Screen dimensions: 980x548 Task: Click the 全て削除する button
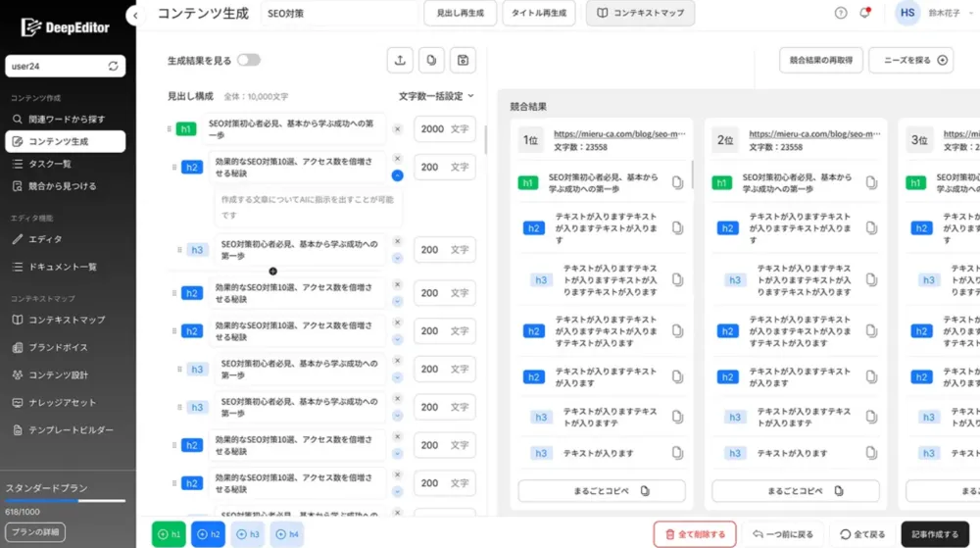click(x=695, y=534)
